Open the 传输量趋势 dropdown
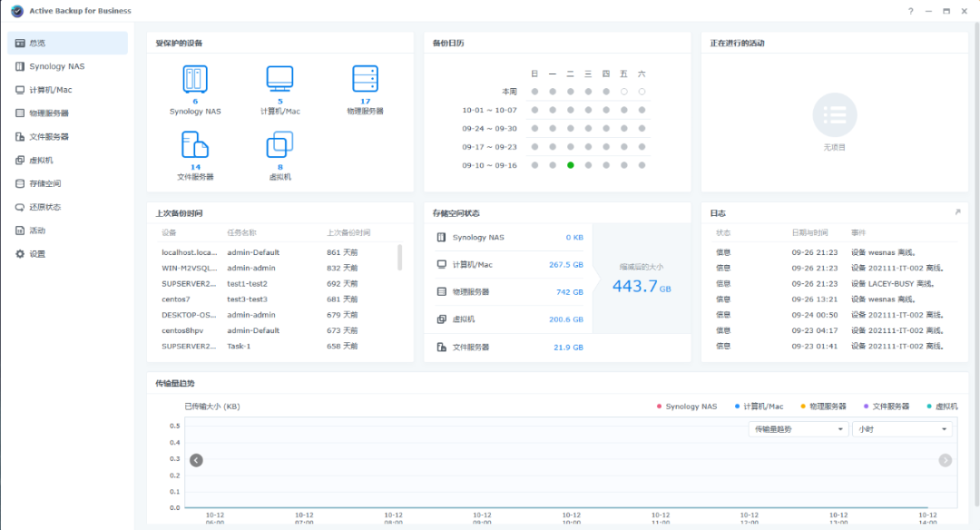The height and width of the screenshot is (530, 980). [x=799, y=429]
